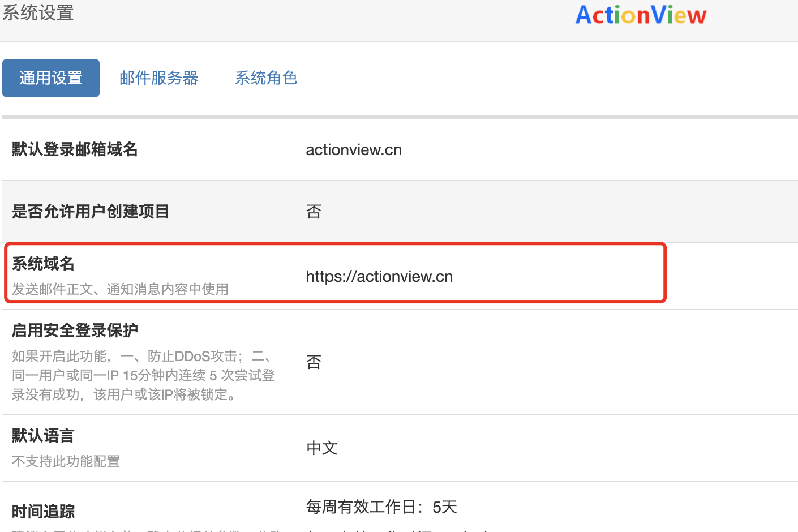Click the actionview.cn email domain value
Viewport: 798px width, 532px height.
coord(353,149)
